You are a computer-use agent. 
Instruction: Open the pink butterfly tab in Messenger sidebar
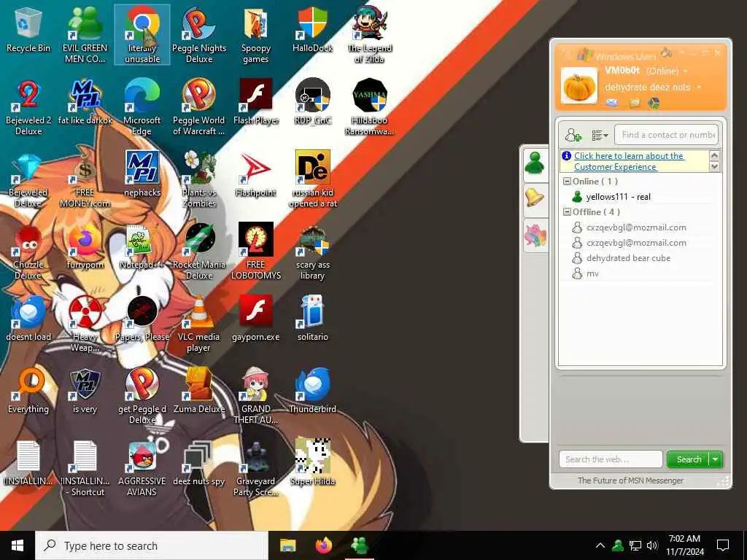point(535,236)
